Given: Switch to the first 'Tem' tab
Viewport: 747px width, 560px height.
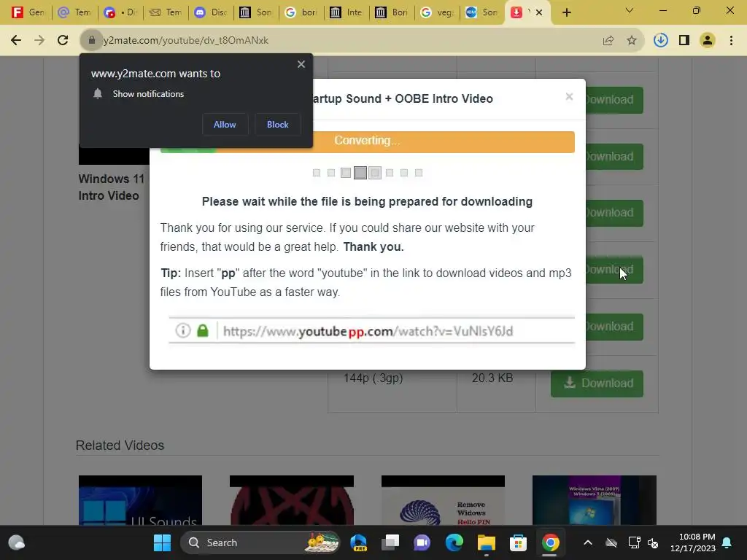Looking at the screenshot, I should (74, 12).
